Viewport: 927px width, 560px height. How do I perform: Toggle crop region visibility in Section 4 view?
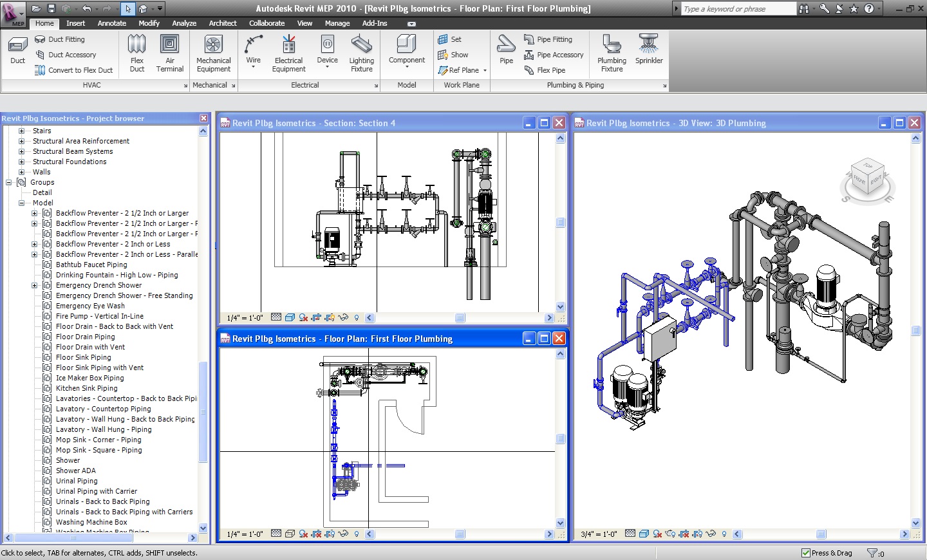click(x=330, y=317)
